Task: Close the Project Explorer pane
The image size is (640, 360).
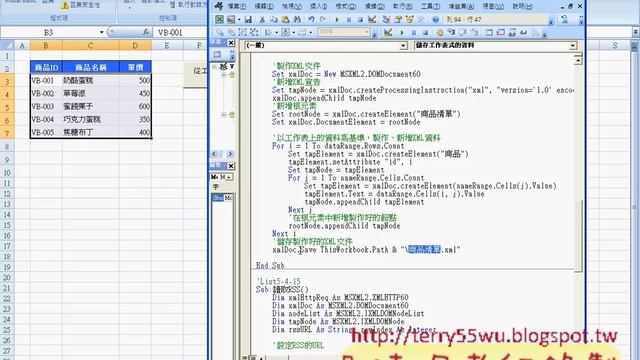Action: pyautogui.click(x=231, y=43)
